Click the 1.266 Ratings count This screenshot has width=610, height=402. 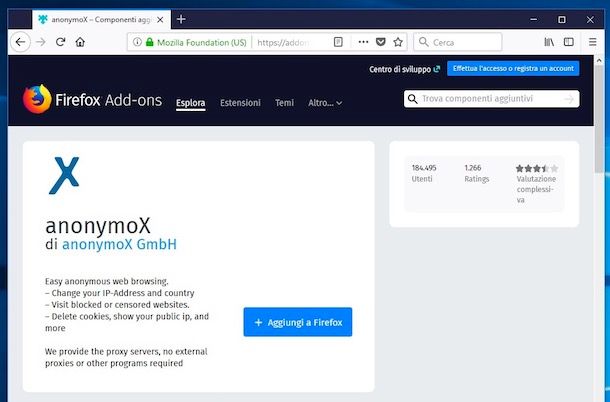pyautogui.click(x=477, y=173)
